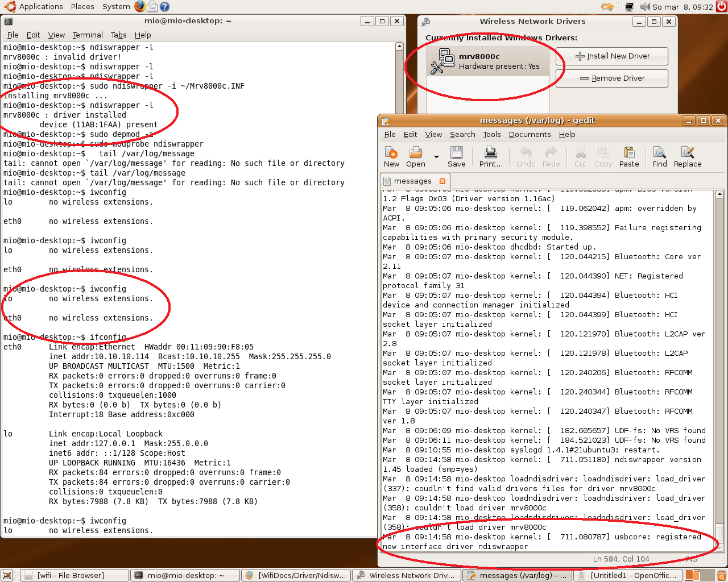This screenshot has height=582, width=728.
Task: Open the Places menu in top panel
Action: pyautogui.click(x=82, y=7)
